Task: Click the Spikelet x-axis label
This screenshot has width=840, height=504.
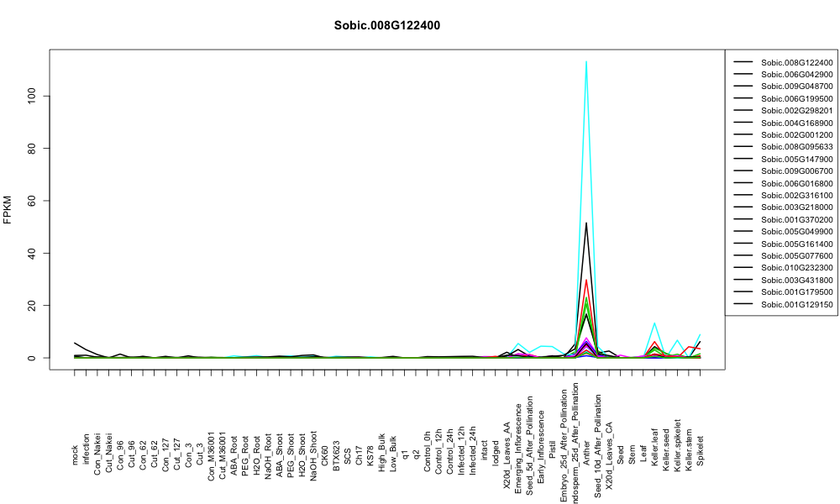Action: [x=701, y=450]
